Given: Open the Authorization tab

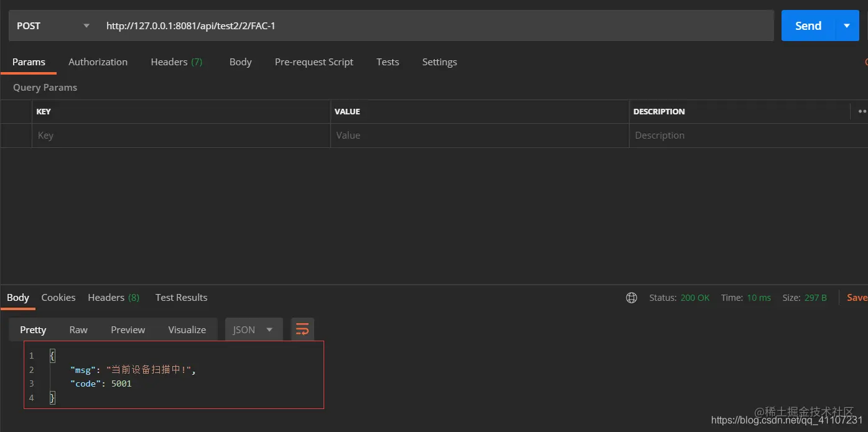Looking at the screenshot, I should click(98, 62).
